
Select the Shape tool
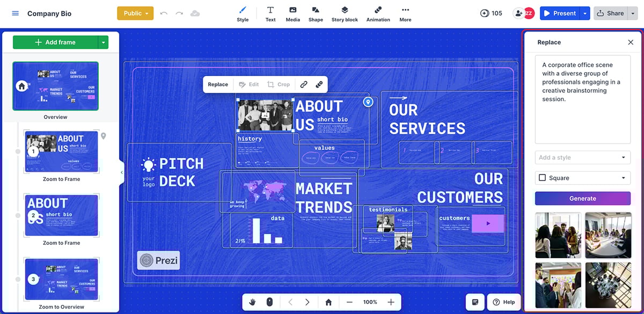(x=316, y=13)
